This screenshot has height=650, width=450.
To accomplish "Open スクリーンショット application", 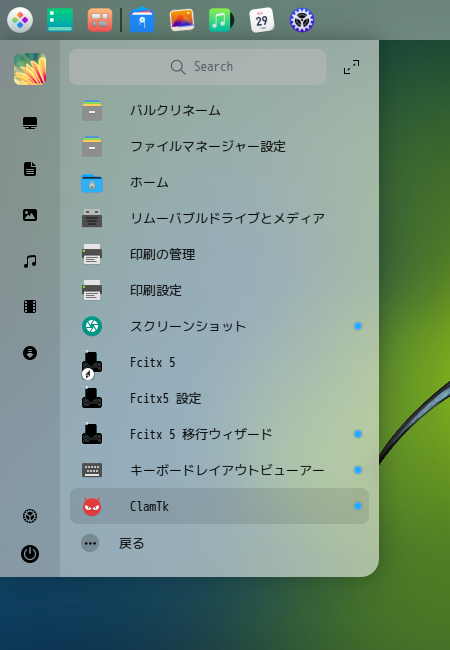I will coord(219,326).
